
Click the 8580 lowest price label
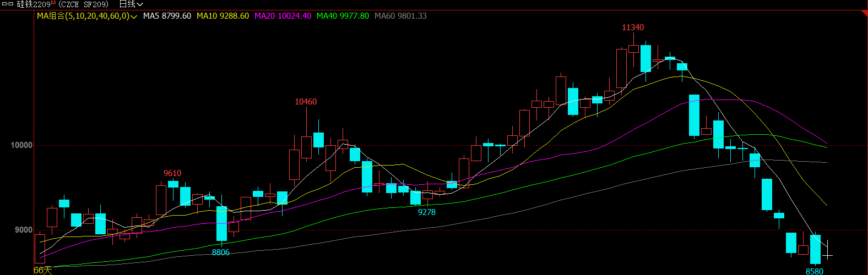coord(814,271)
